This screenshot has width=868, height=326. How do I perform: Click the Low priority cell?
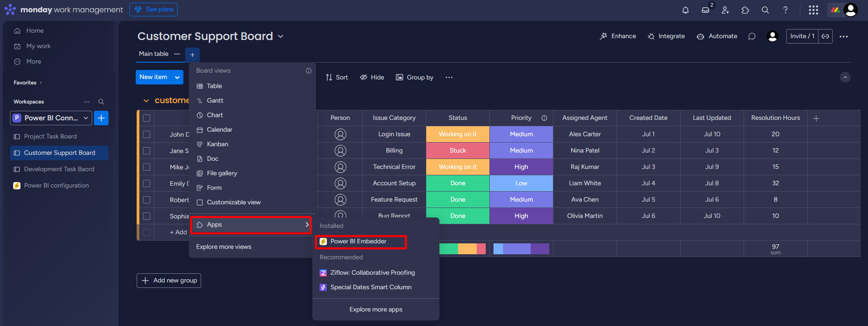[521, 183]
